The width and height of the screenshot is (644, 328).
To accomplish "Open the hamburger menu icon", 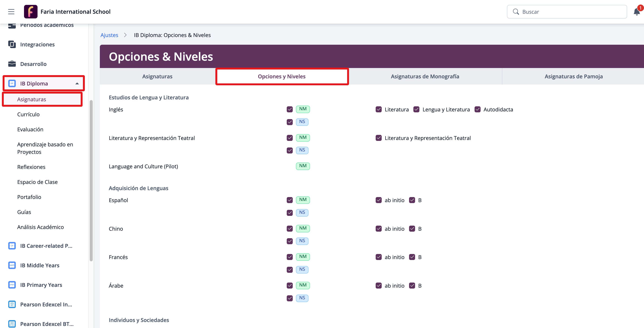I will click(x=11, y=11).
